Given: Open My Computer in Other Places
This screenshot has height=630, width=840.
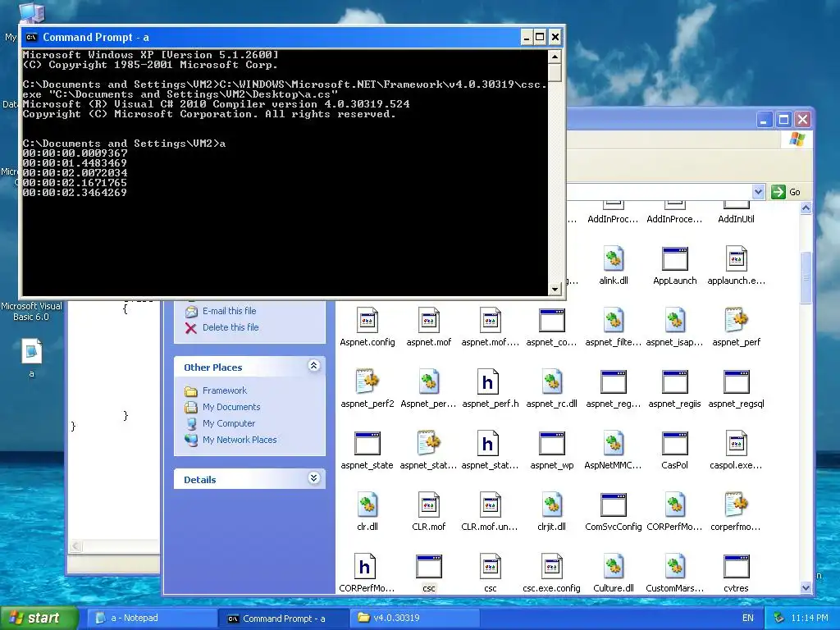Looking at the screenshot, I should coord(229,423).
